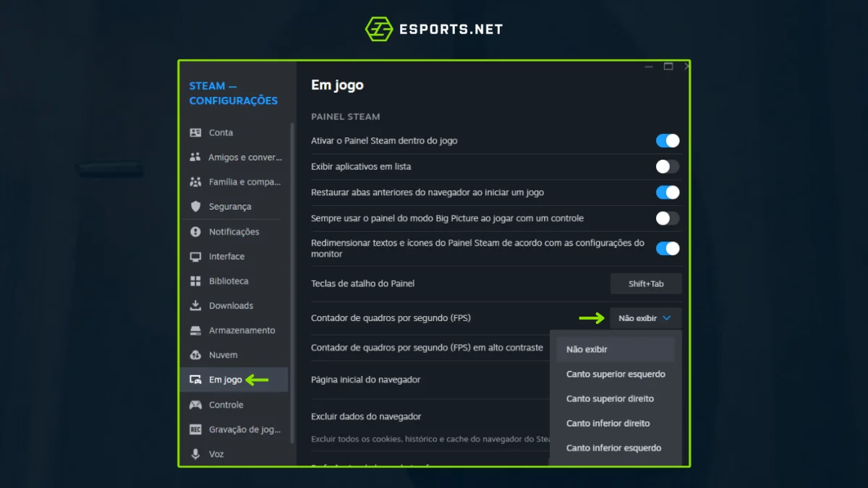Click the Notificações alert icon

tap(195, 231)
